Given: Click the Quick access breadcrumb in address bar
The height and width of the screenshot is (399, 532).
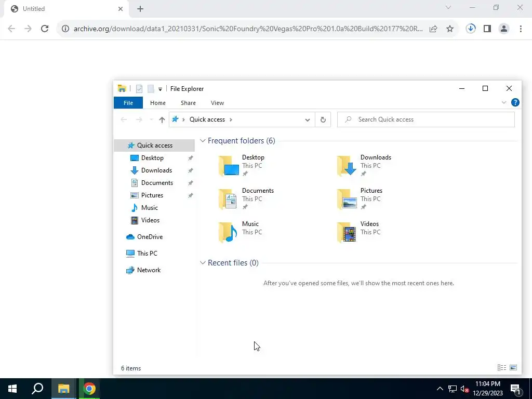Looking at the screenshot, I should click(207, 119).
